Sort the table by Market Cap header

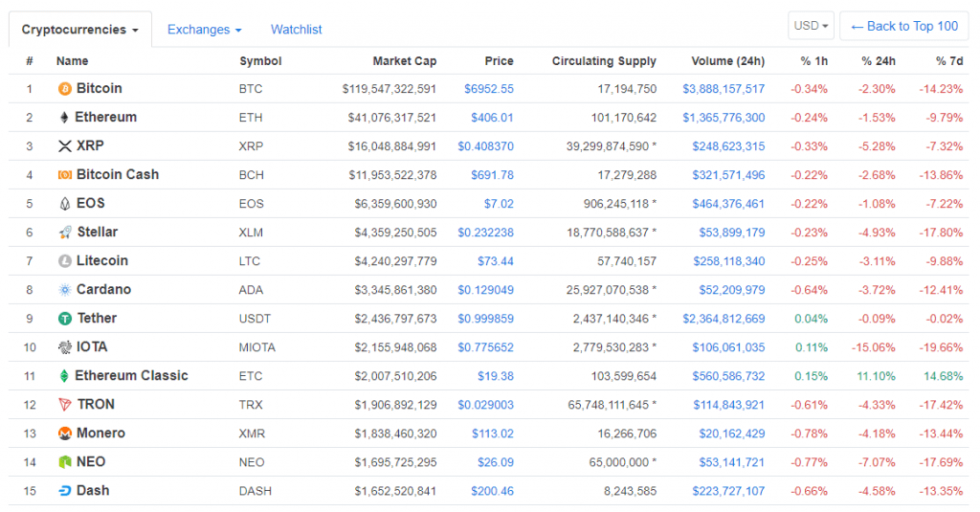pyautogui.click(x=404, y=61)
